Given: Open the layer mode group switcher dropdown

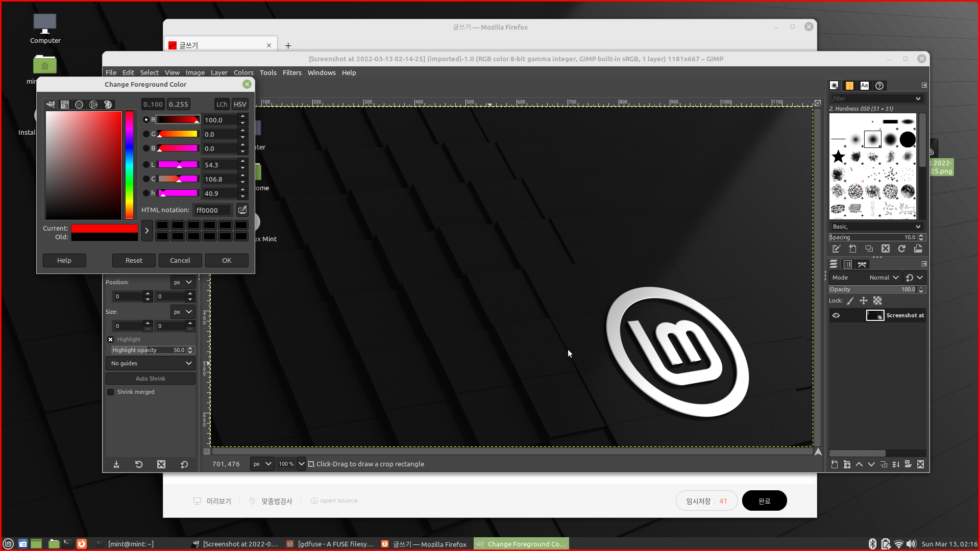Looking at the screenshot, I should 914,278.
